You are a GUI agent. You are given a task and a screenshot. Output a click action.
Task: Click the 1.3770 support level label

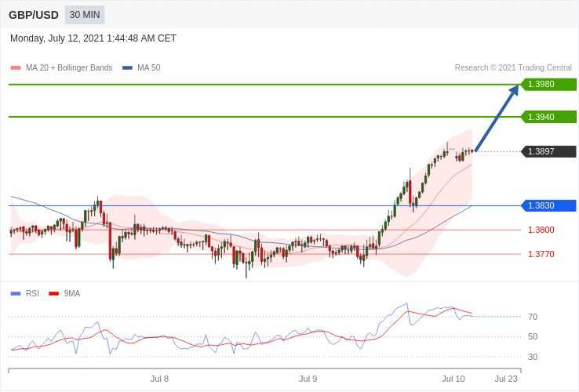pyautogui.click(x=541, y=254)
